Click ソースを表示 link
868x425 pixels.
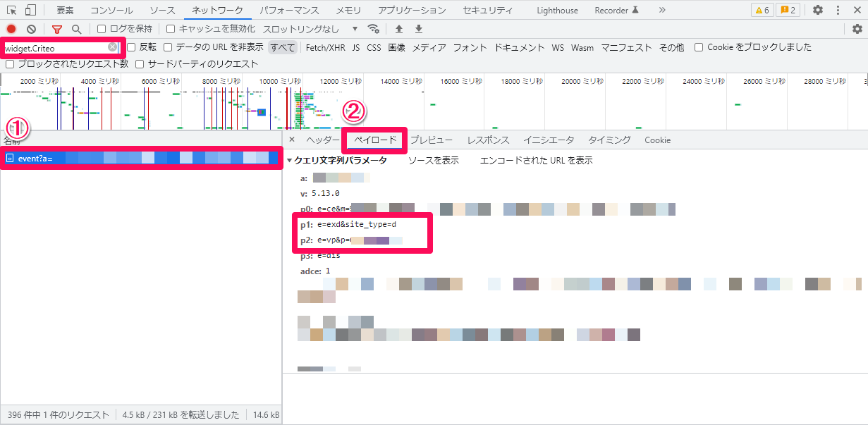[x=433, y=161]
